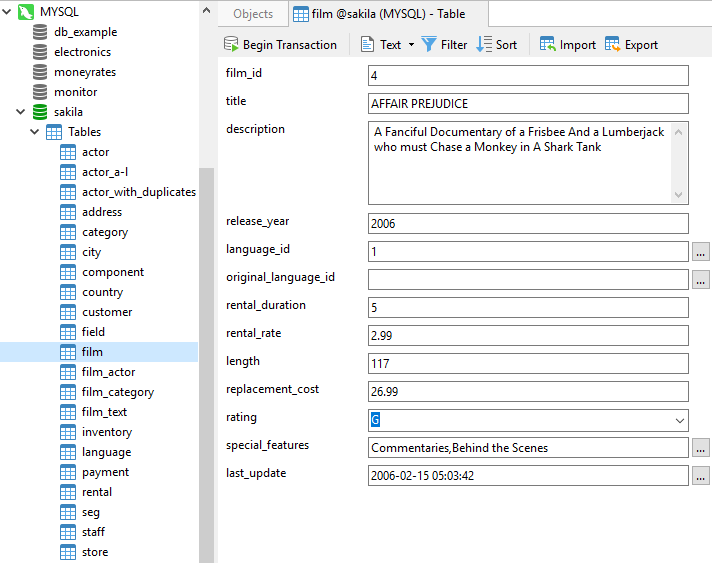Open last_update date picker ellipsis button
The width and height of the screenshot is (712, 563).
[x=700, y=476]
